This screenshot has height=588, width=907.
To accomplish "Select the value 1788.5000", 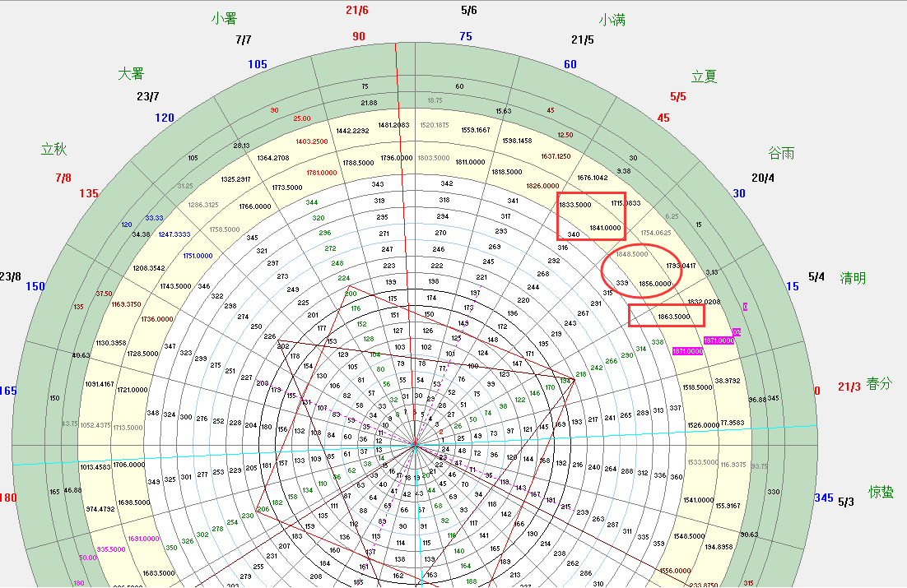I will (x=358, y=163).
